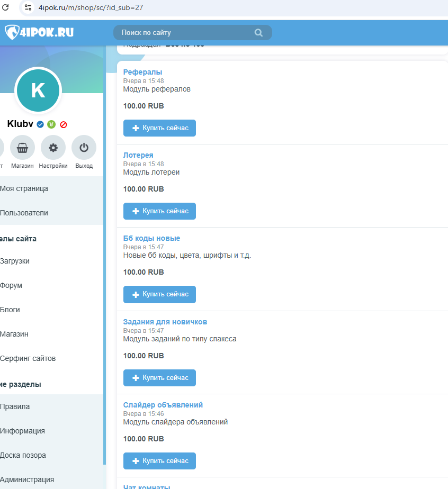Open Задания для новичков product link
The image size is (448, 489).
point(165,322)
